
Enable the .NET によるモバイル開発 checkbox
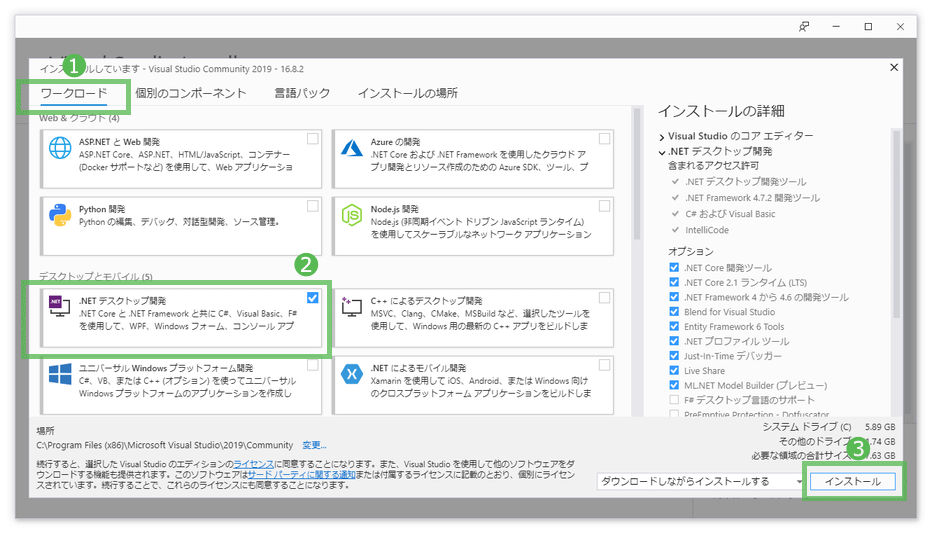[604, 365]
